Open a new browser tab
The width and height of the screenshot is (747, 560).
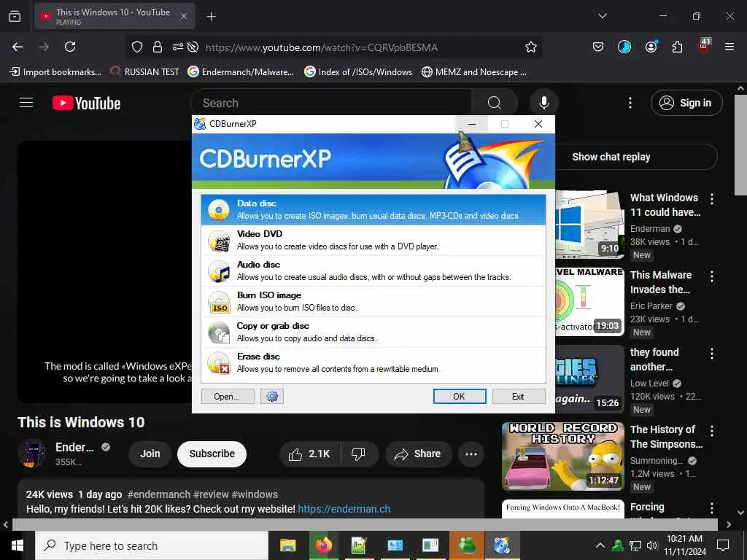[x=211, y=17]
